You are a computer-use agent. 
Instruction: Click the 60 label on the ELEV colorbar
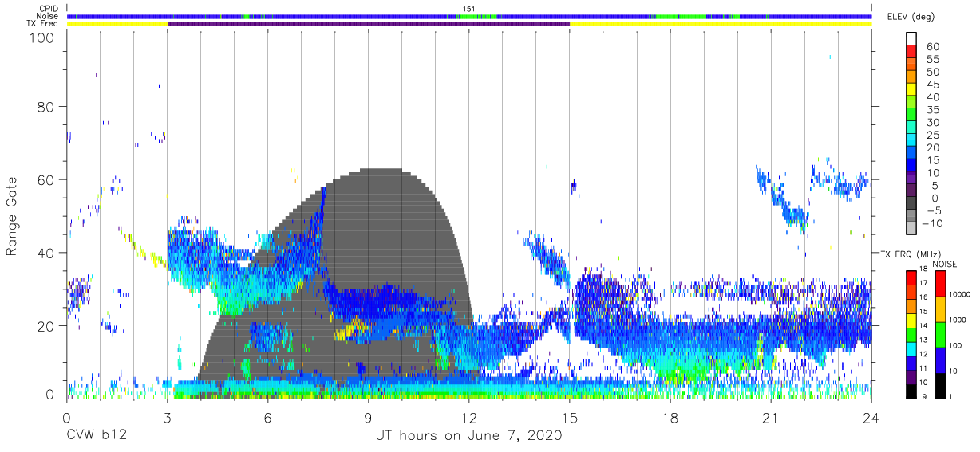click(x=934, y=47)
